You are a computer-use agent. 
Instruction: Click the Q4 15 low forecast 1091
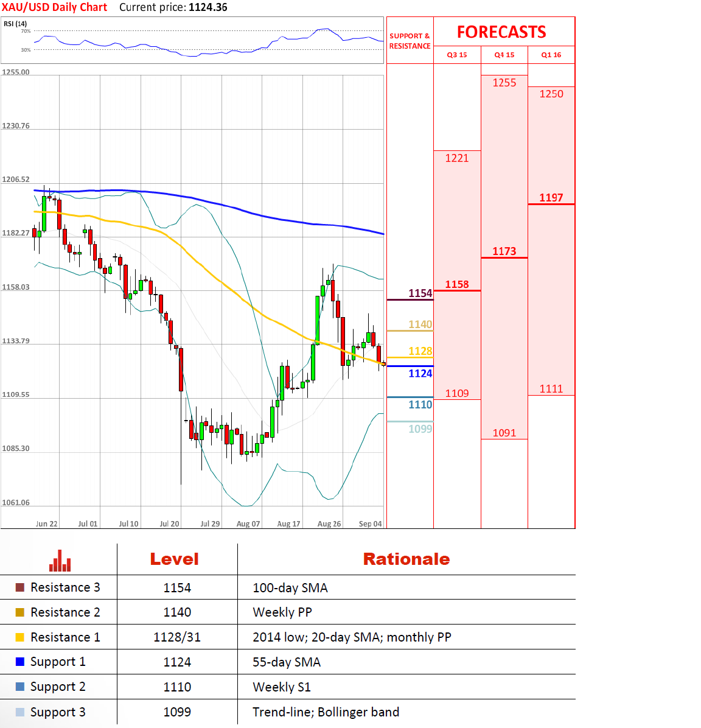[x=504, y=433]
